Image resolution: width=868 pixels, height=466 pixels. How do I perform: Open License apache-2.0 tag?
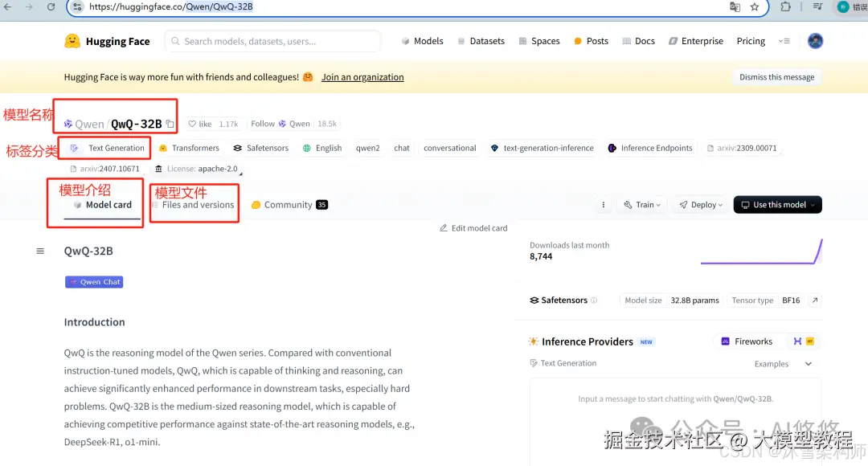[x=197, y=169]
